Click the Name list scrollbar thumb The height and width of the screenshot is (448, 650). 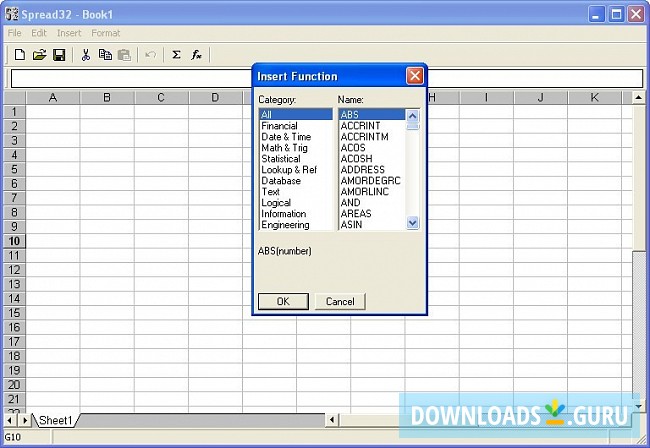[x=412, y=126]
